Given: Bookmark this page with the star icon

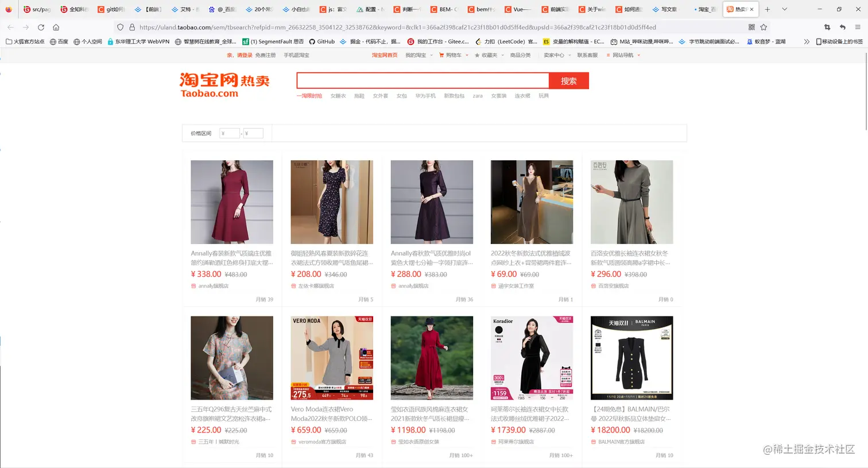Looking at the screenshot, I should click(x=764, y=27).
